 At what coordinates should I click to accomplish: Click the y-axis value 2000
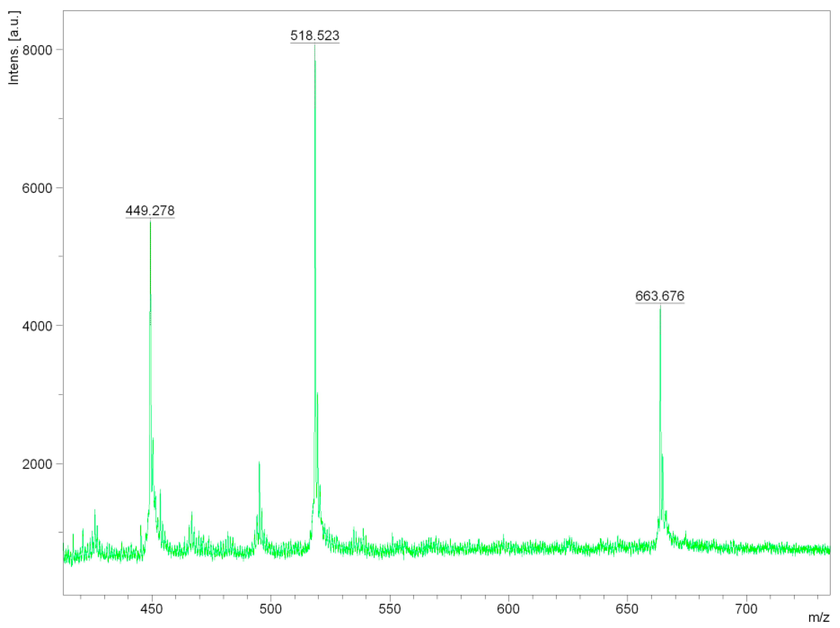(37, 464)
